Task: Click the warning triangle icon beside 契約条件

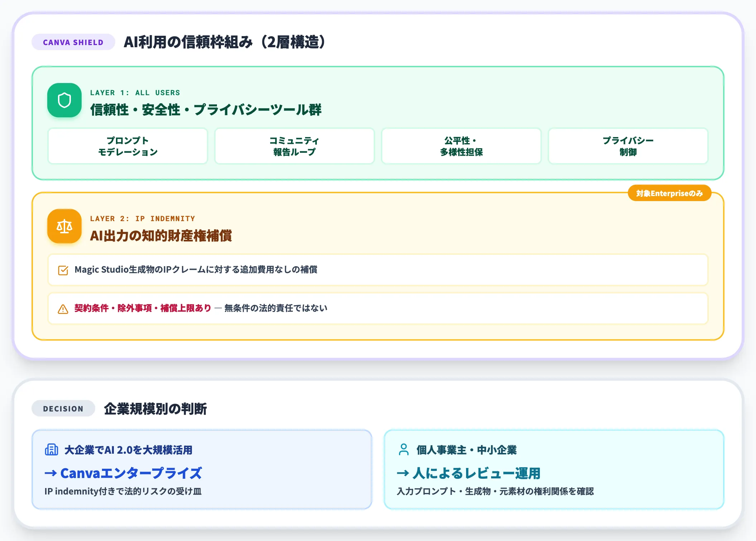Action: point(63,309)
